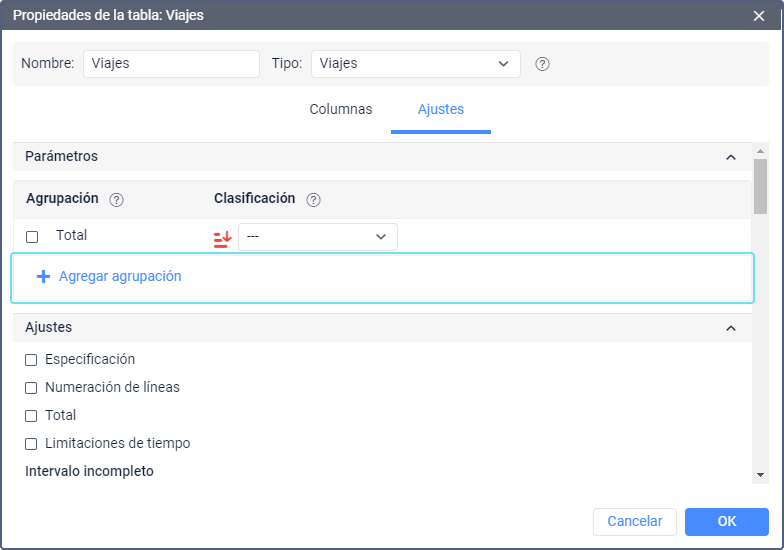
Task: Click the help icon beside Clasificación
Action: 313,199
